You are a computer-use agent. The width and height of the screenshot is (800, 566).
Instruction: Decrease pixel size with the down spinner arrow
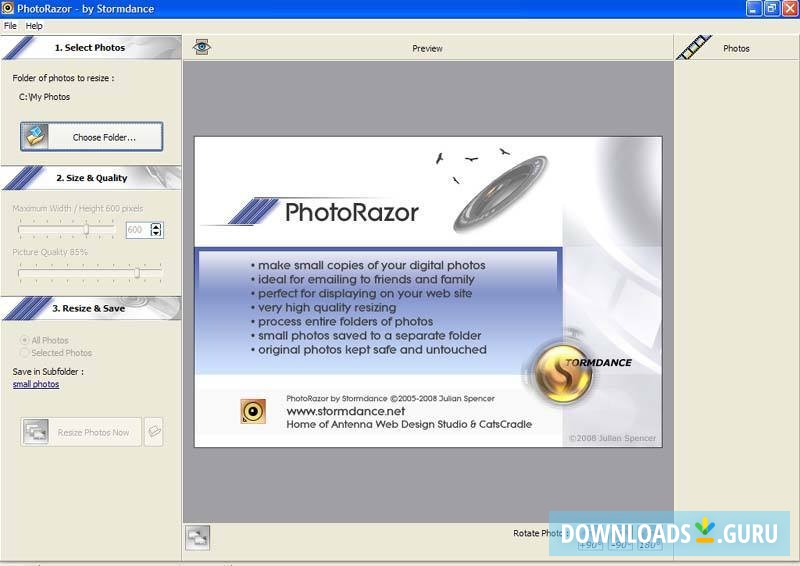156,233
